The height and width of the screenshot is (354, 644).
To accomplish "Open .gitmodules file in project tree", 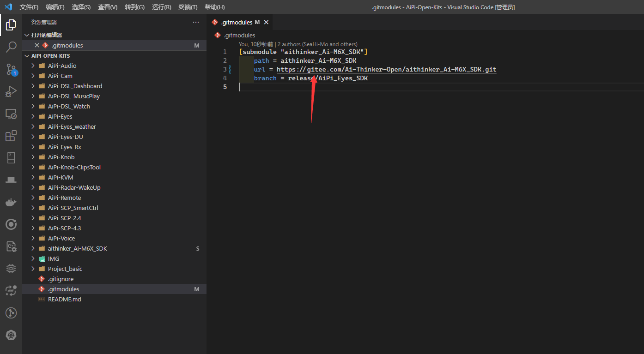I will (114, 289).
